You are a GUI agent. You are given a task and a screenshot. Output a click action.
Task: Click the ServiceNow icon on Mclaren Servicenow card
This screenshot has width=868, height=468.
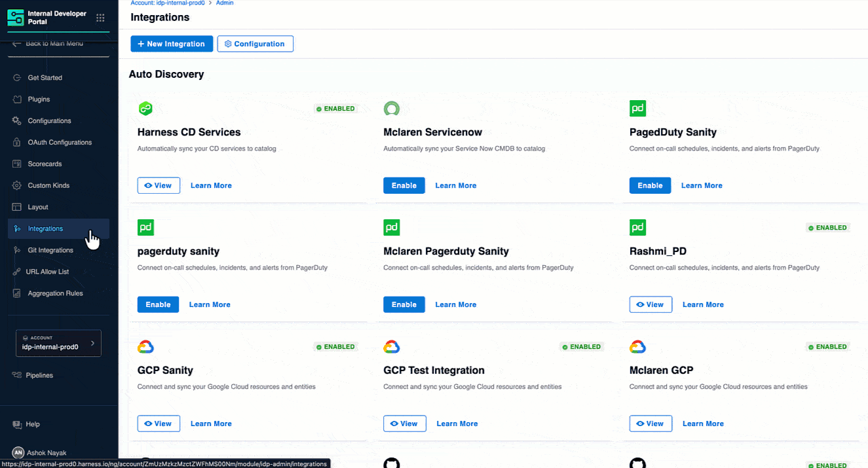click(391, 108)
